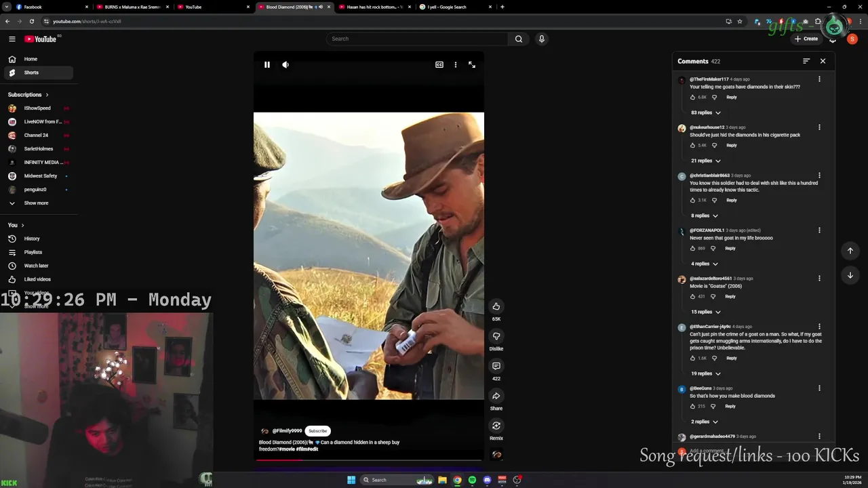Viewport: 868px width, 488px height.
Task: Open options menu for EthanCarrier comment
Action: click(x=819, y=327)
